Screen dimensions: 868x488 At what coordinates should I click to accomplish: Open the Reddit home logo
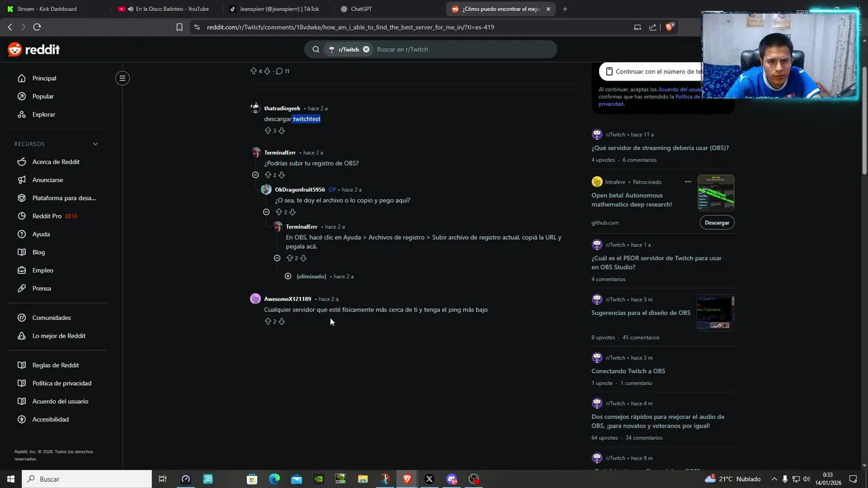coord(34,49)
